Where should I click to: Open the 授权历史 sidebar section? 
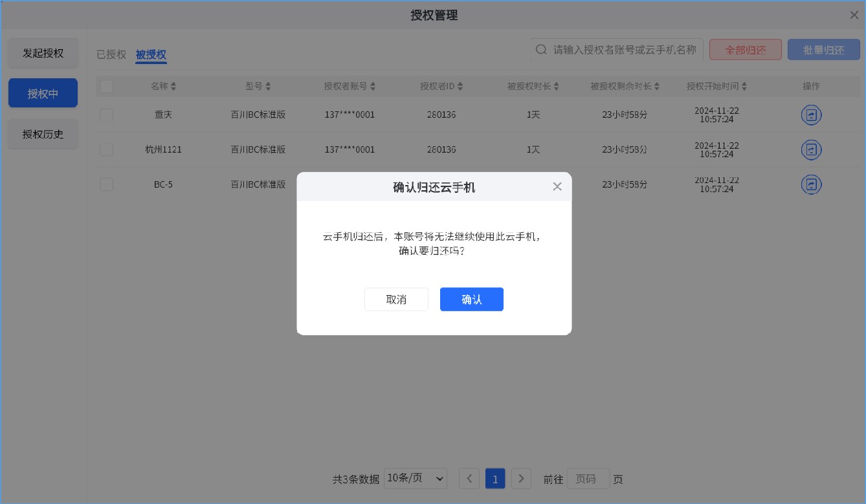click(43, 134)
